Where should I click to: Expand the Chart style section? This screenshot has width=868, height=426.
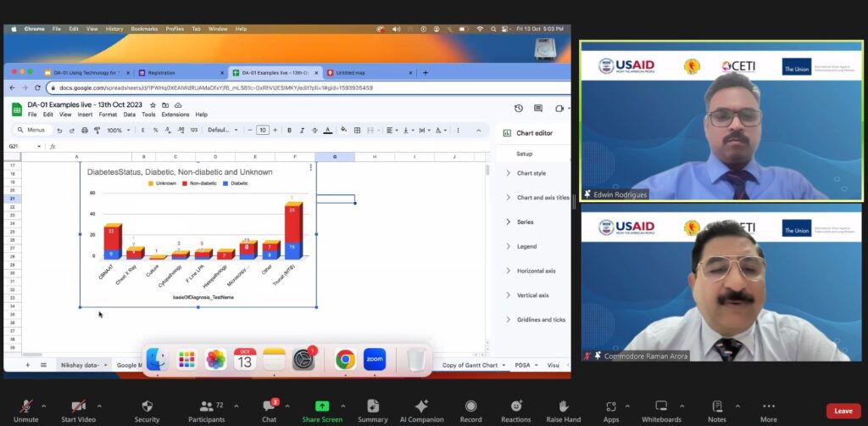[531, 173]
